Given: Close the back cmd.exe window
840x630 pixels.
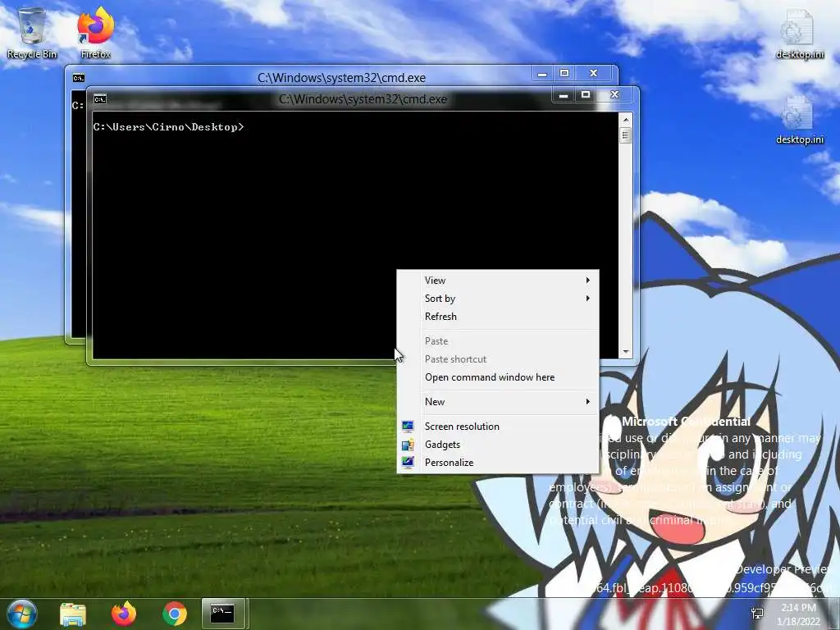Looking at the screenshot, I should [594, 74].
